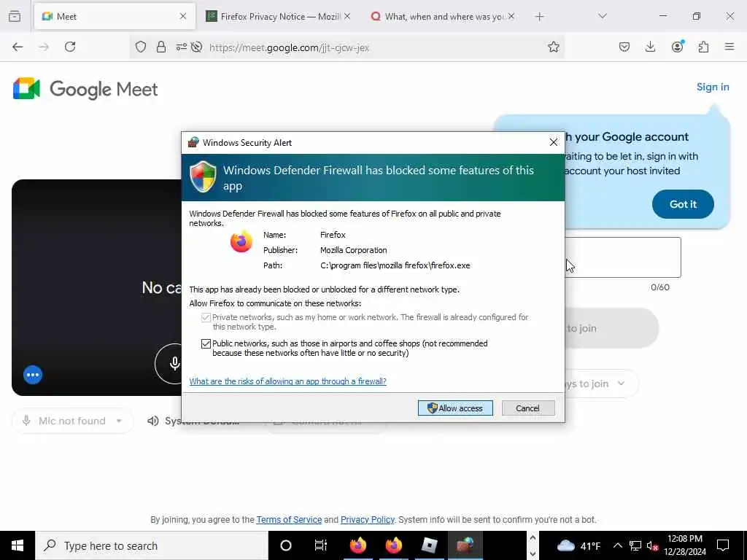
Task: Open the notification center icon
Action: click(x=723, y=545)
